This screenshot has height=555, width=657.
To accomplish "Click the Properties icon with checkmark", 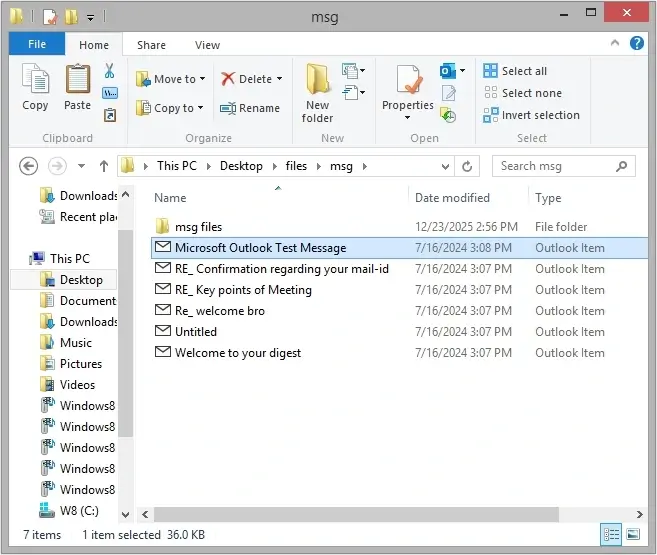I will click(408, 79).
